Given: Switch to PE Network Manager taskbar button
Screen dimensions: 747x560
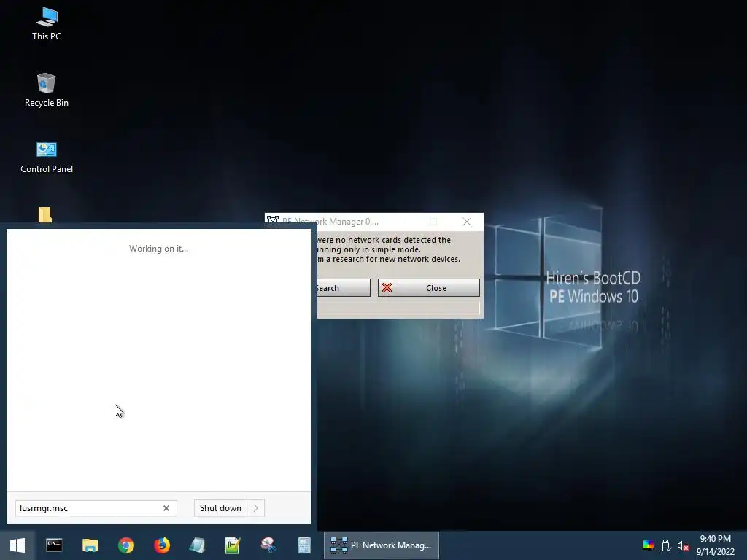Looking at the screenshot, I should [381, 545].
